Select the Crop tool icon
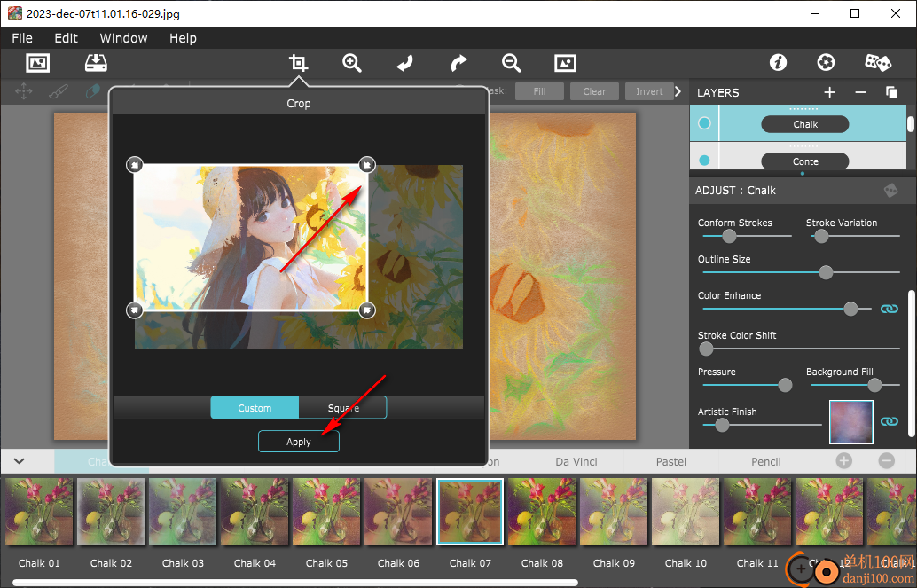917x588 pixels. click(298, 63)
